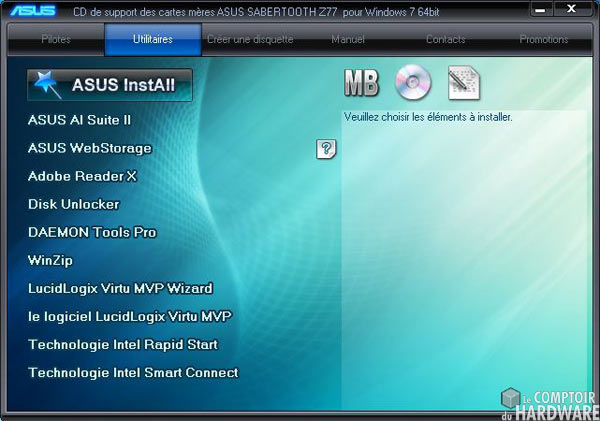
Task: Install LucidLogix Virtu MVP Wizard
Action: coord(120,288)
